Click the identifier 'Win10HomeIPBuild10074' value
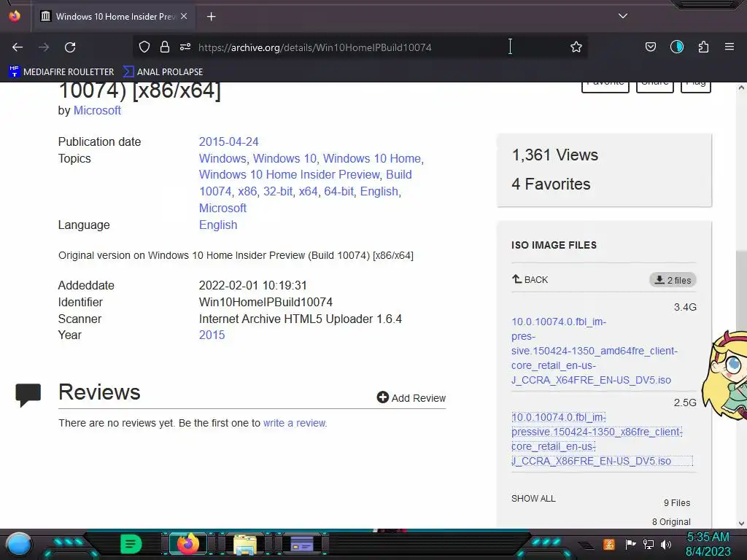Viewport: 747px width, 560px height. (266, 303)
